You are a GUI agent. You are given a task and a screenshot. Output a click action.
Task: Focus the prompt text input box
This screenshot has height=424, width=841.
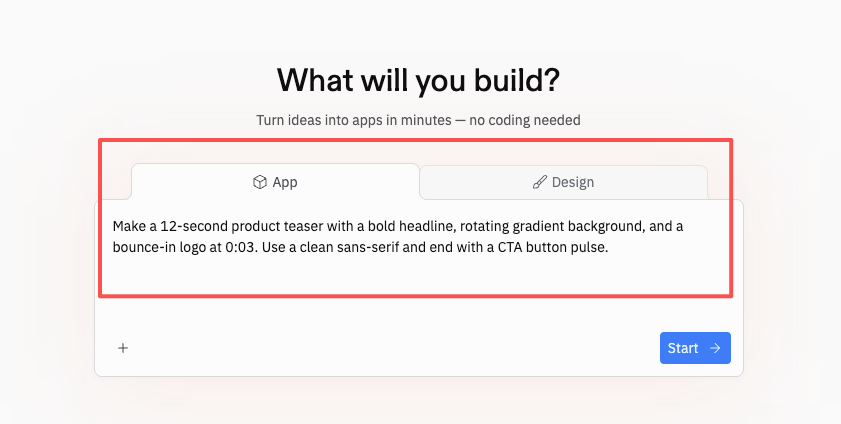tap(418, 280)
